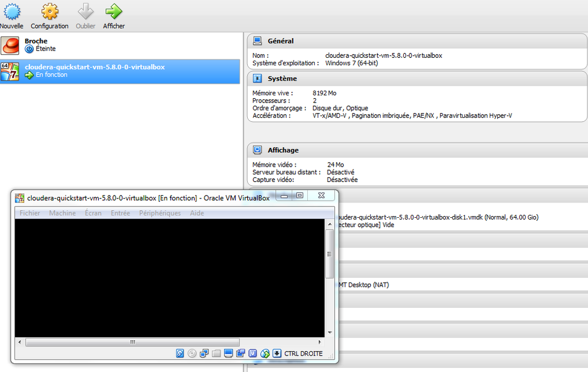Click the Nouvelle new VM icon
Viewport: 588px width, 372px height.
click(12, 12)
